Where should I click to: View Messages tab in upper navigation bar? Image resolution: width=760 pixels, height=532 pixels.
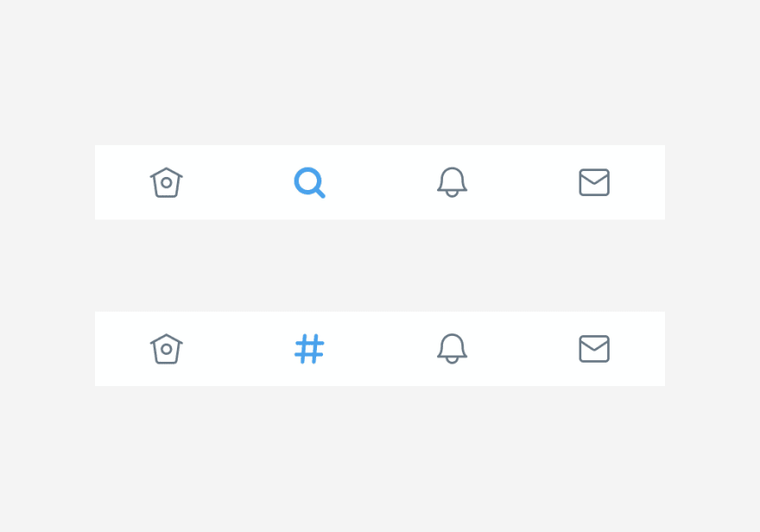tap(594, 182)
